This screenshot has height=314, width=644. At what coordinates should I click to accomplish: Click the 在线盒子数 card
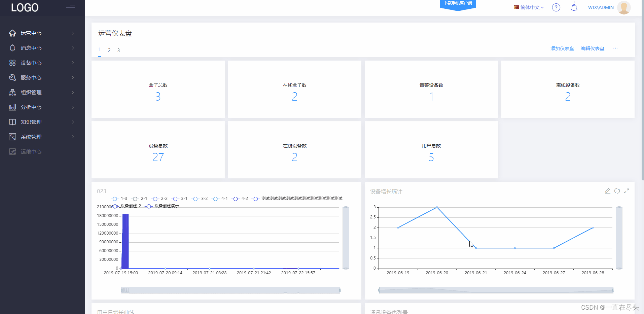295,89
